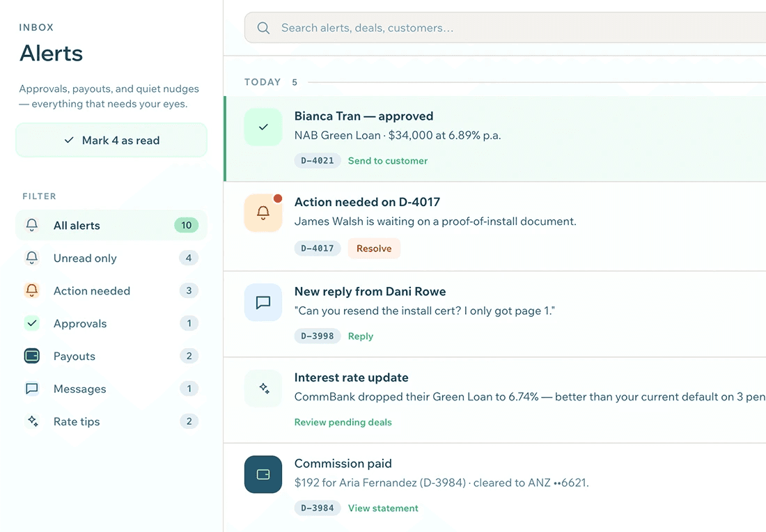Click the green checkmark icon for Bianca Tran
Image resolution: width=766 pixels, height=532 pixels.
[263, 127]
